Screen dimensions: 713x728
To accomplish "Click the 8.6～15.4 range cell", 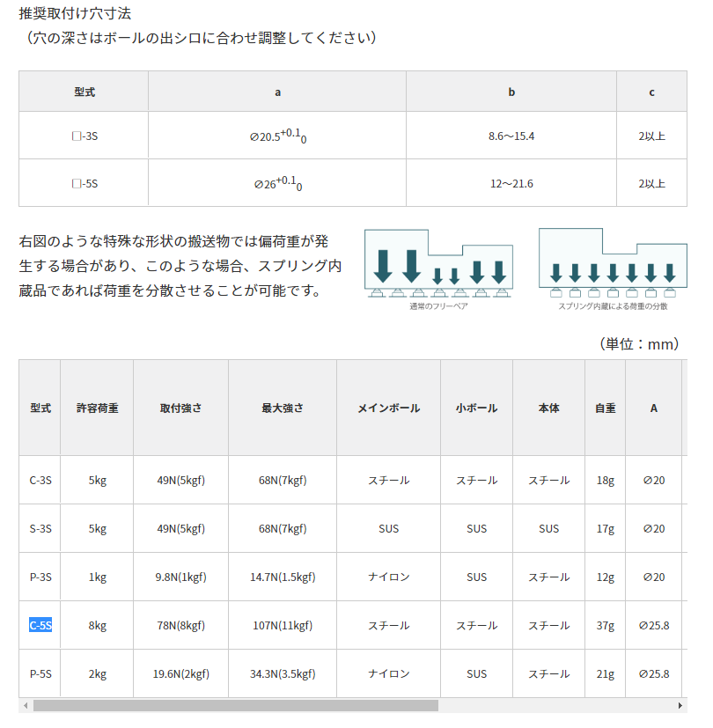I will pos(511,136).
